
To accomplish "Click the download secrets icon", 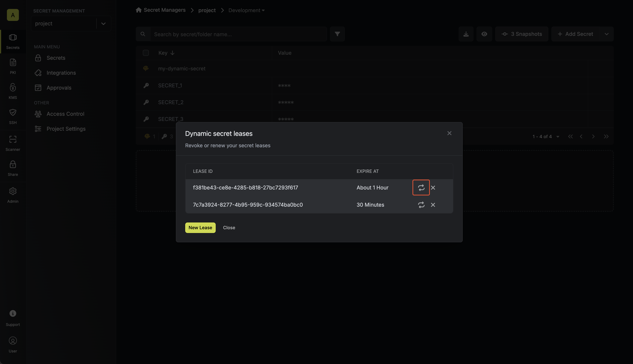I will click(x=466, y=34).
